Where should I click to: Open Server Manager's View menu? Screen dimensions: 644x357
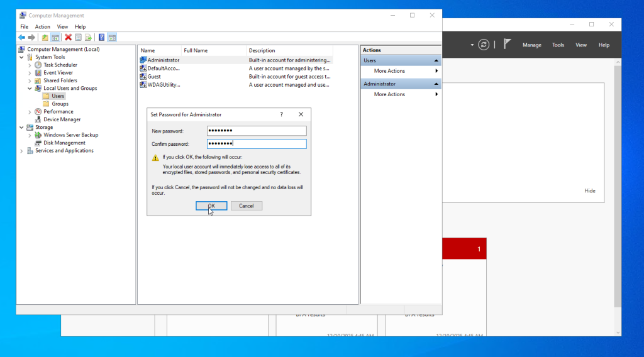(x=580, y=45)
